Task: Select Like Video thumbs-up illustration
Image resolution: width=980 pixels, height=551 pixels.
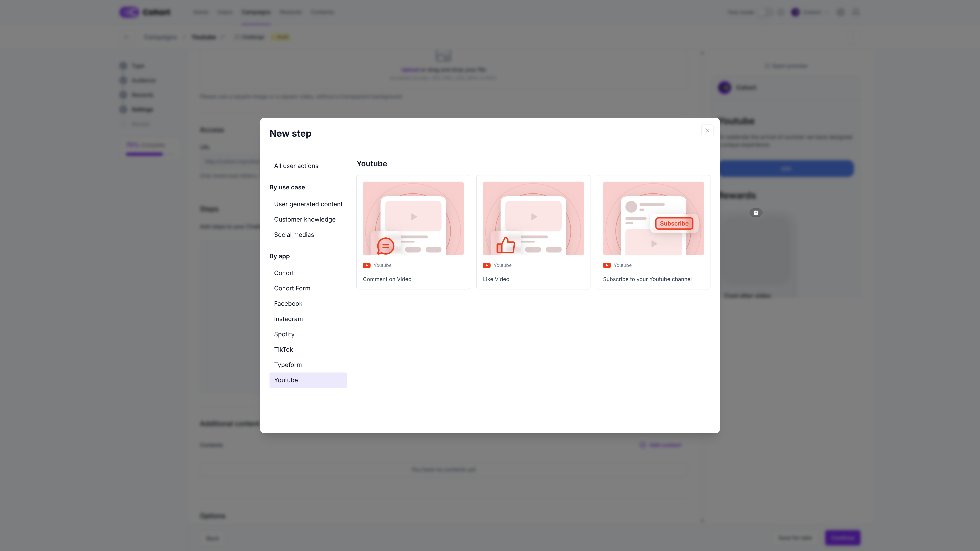Action: point(506,245)
